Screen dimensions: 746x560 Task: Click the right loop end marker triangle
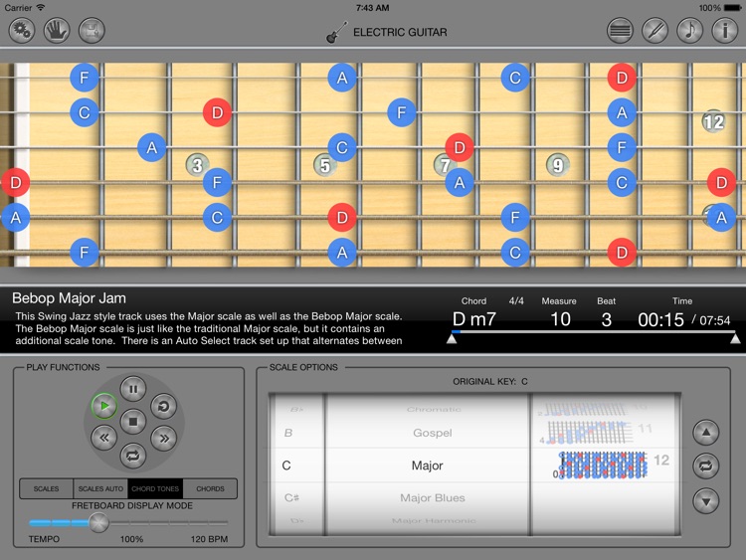[735, 339]
